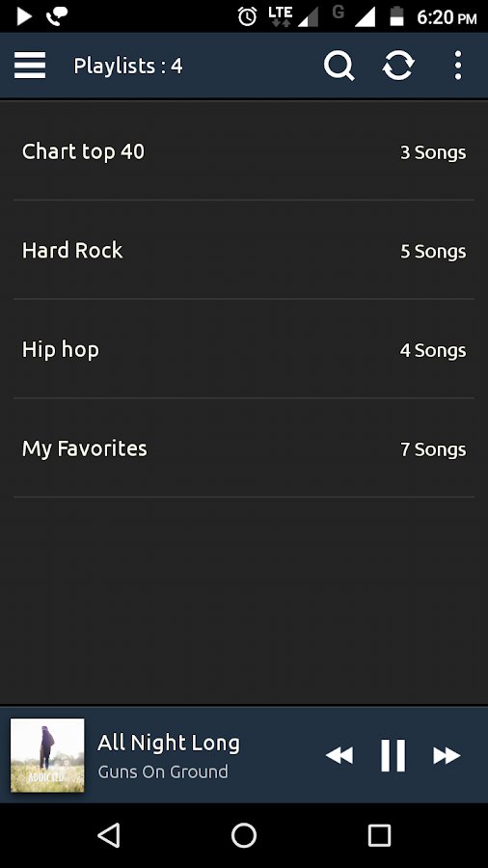Tap the alarm clock status icon
488x868 pixels.
(247, 16)
